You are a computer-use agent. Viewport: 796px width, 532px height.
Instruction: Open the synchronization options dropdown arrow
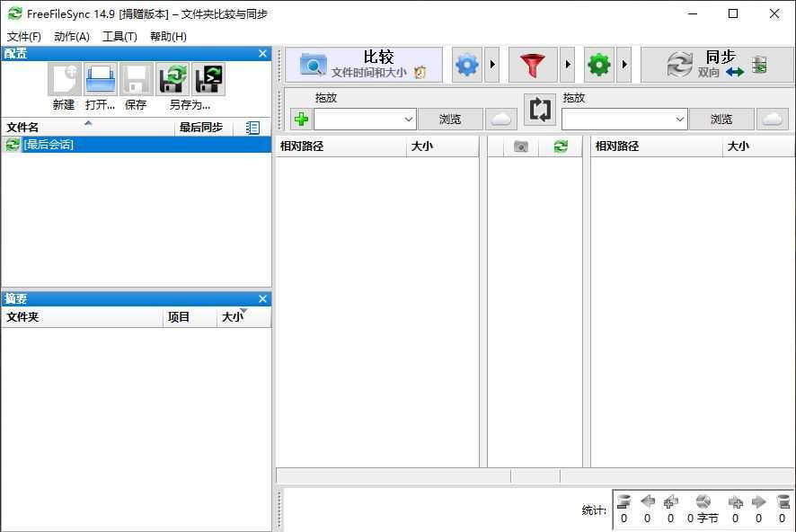[x=623, y=65]
